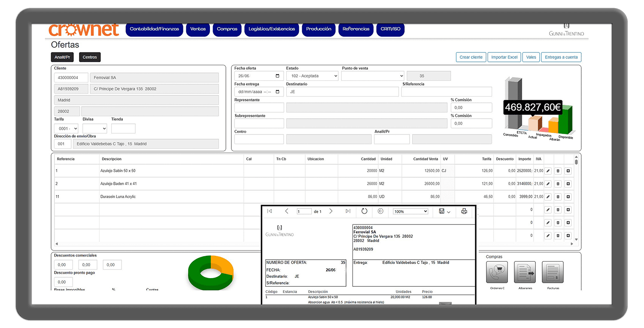Jump to first page of report

[269, 211]
